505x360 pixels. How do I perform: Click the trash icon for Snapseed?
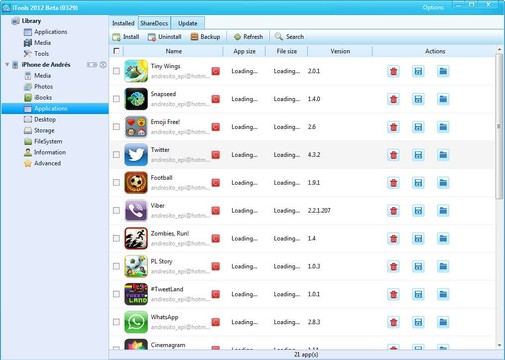pos(394,99)
